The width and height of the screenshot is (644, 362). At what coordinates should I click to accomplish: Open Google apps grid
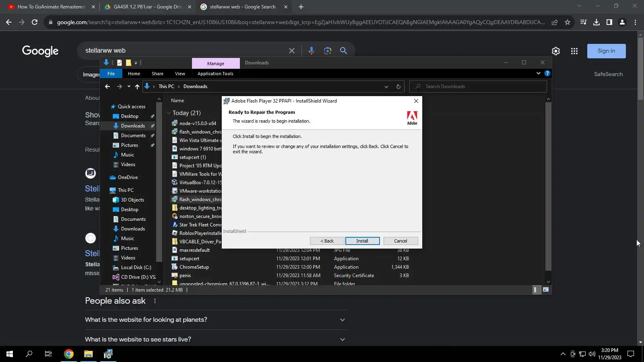(x=574, y=51)
